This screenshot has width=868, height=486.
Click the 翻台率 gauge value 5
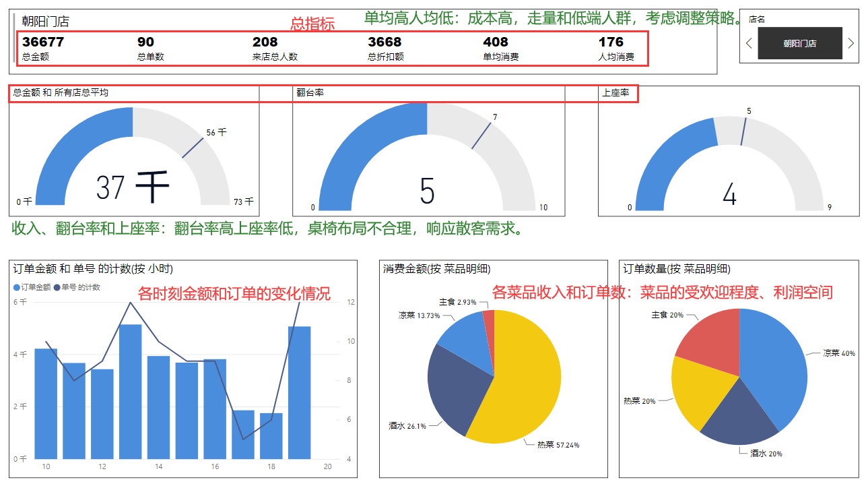[x=427, y=191]
